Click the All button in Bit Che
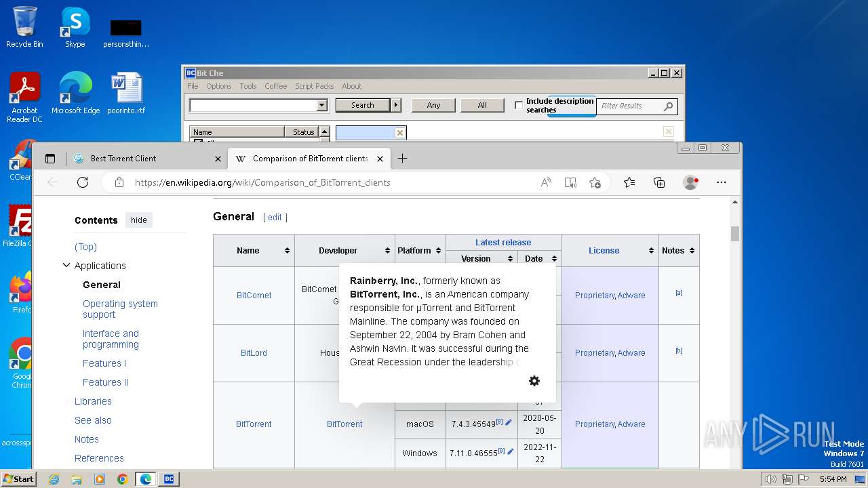Viewport: 868px width, 488px height. click(x=482, y=105)
